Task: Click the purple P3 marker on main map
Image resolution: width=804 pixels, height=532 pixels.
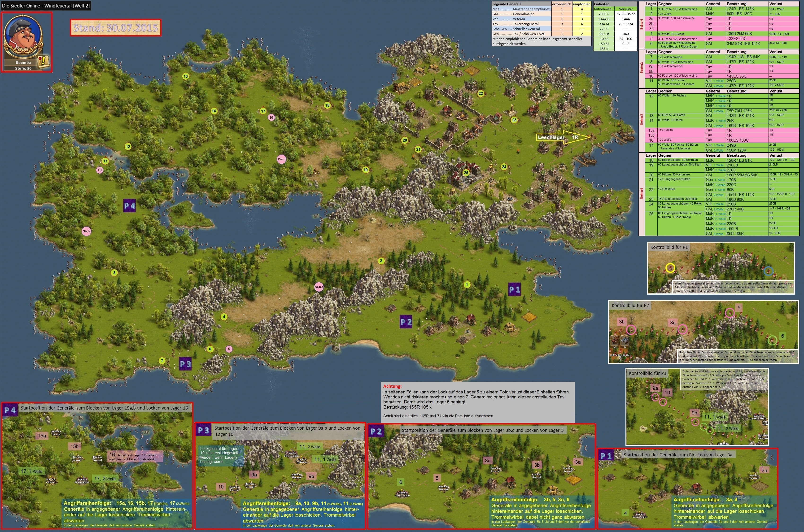Action: point(185,364)
